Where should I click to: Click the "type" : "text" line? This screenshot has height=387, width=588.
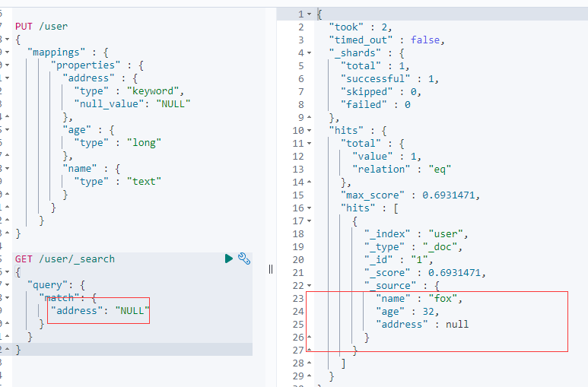point(117,182)
